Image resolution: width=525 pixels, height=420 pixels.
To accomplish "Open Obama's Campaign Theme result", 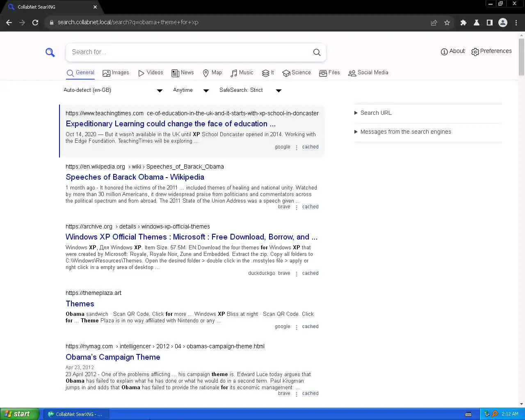I will pyautogui.click(x=113, y=357).
